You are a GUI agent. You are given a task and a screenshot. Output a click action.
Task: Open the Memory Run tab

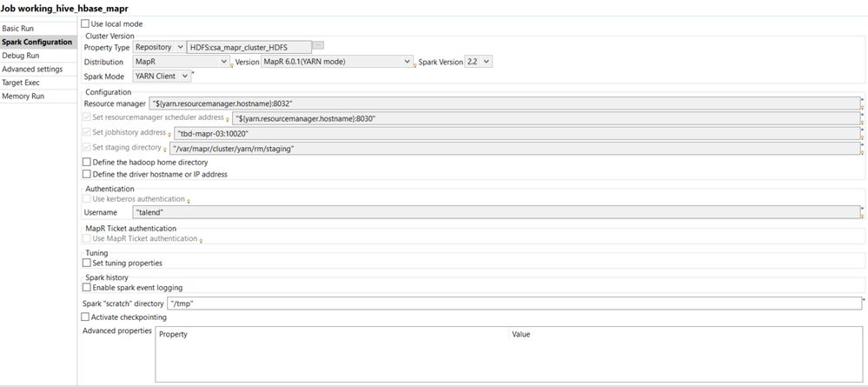tap(38, 96)
